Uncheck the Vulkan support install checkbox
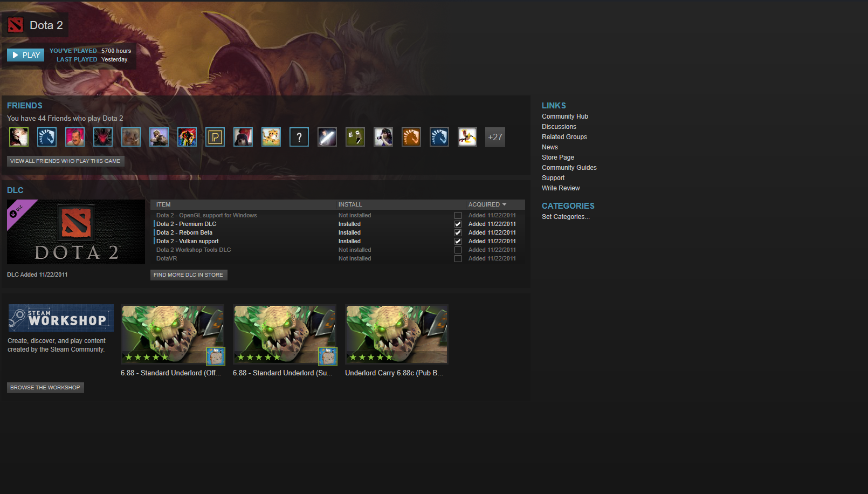Viewport: 868px width, 494px height. pyautogui.click(x=458, y=242)
